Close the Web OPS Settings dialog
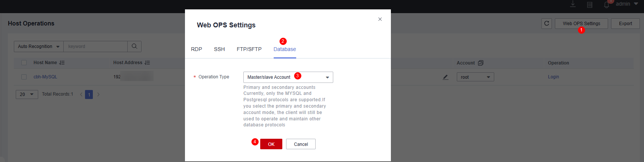This screenshot has width=644, height=162. pyautogui.click(x=380, y=19)
